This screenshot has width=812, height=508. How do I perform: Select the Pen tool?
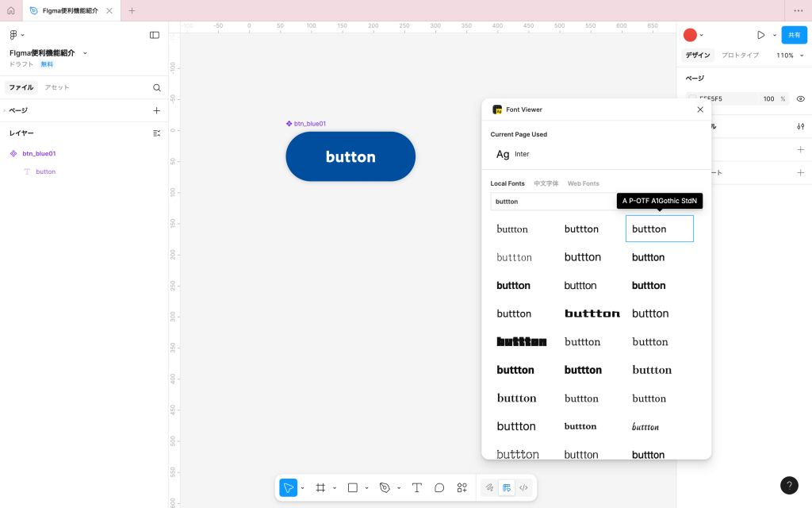point(385,487)
